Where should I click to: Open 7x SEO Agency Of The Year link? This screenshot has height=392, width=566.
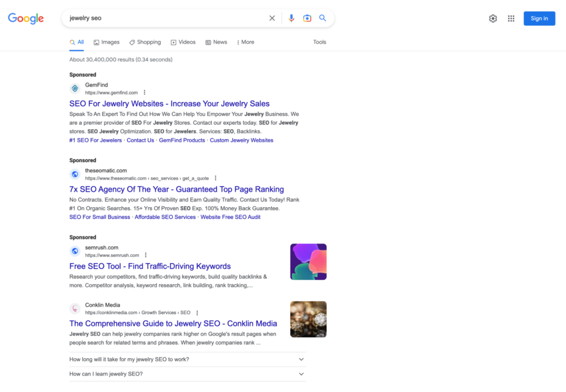(x=176, y=189)
